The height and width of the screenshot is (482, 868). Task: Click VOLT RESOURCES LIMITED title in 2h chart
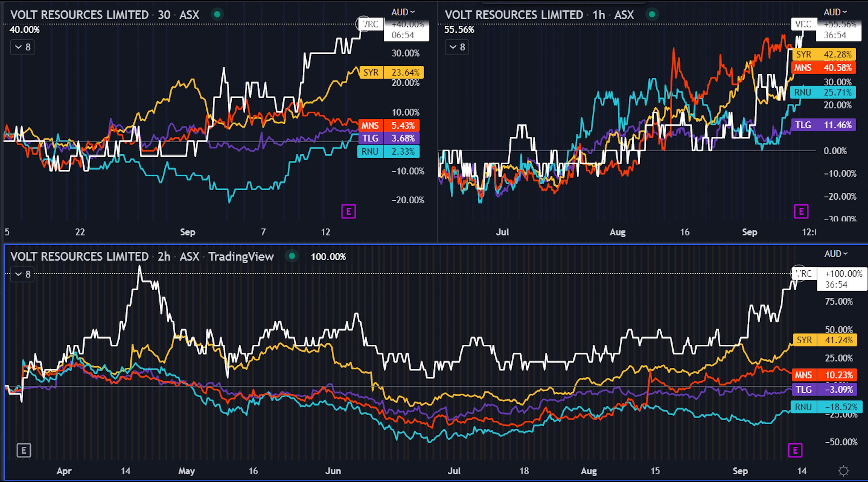pos(79,257)
